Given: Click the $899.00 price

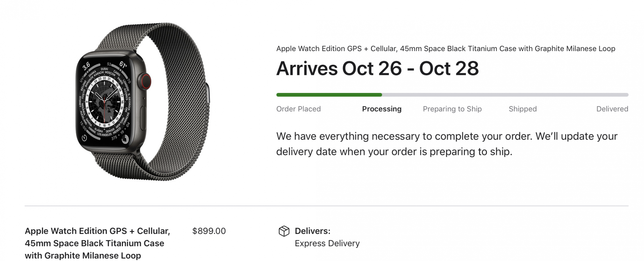Looking at the screenshot, I should tap(209, 231).
